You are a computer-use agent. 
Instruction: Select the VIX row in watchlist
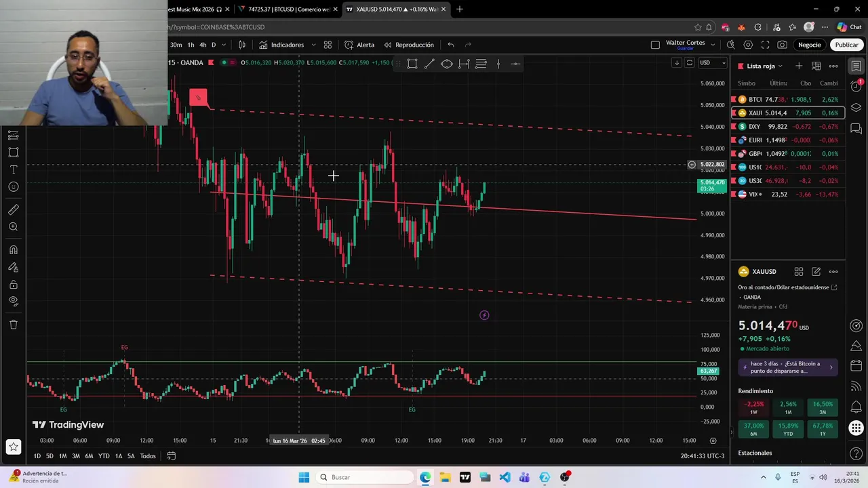click(788, 195)
